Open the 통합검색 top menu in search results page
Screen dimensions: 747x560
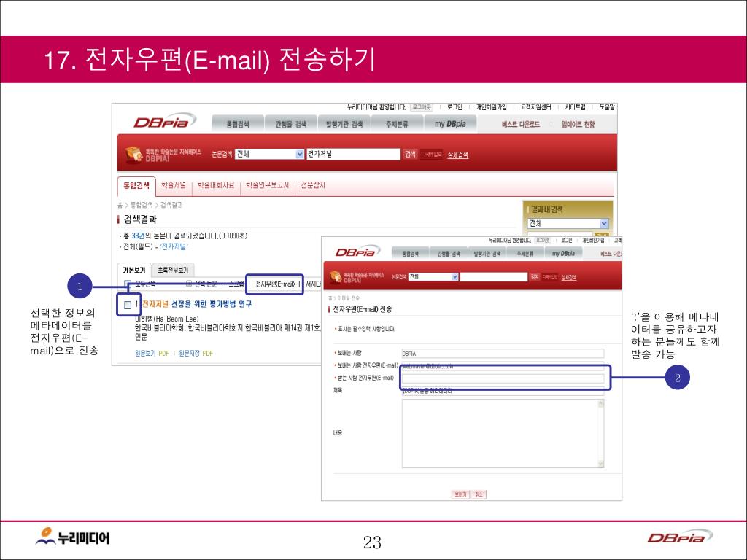[238, 124]
